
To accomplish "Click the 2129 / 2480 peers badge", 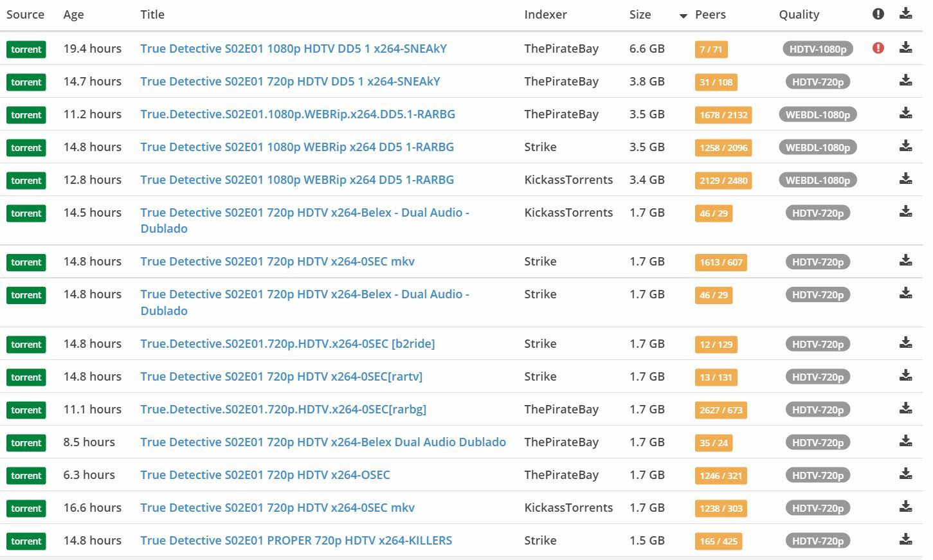I will tap(723, 181).
